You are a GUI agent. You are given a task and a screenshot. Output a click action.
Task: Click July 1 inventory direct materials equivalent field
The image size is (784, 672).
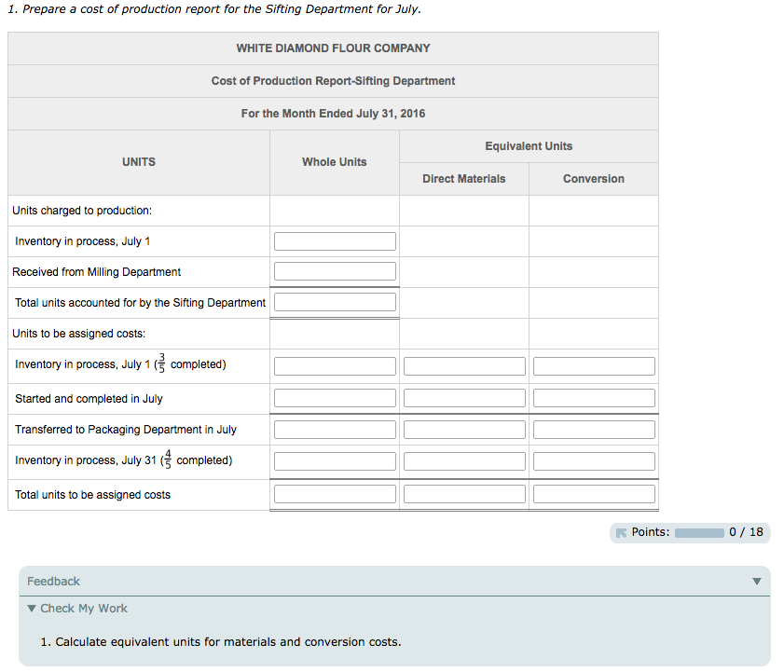(x=464, y=366)
